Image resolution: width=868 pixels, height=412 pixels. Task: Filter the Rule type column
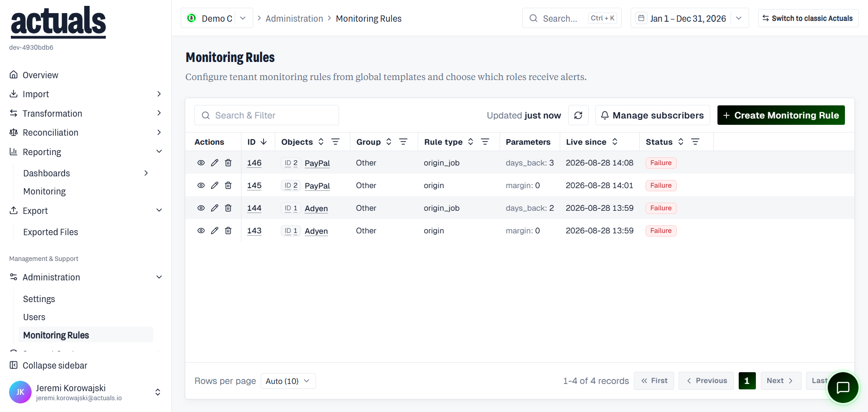pos(485,142)
